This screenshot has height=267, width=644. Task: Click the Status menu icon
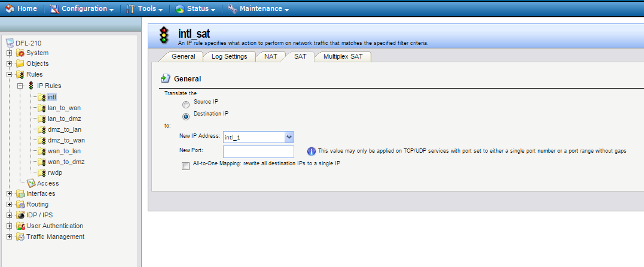coord(179,8)
